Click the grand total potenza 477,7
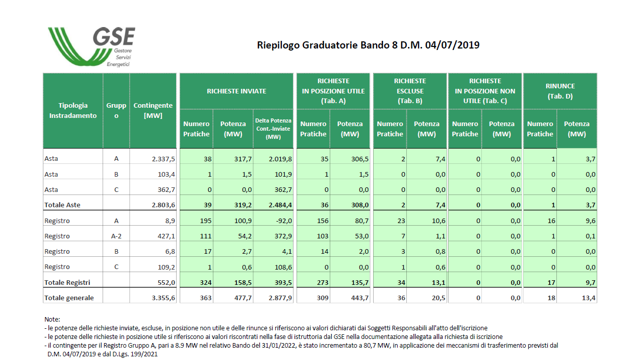Viewport: 635px width, 364px height. pyautogui.click(x=243, y=298)
